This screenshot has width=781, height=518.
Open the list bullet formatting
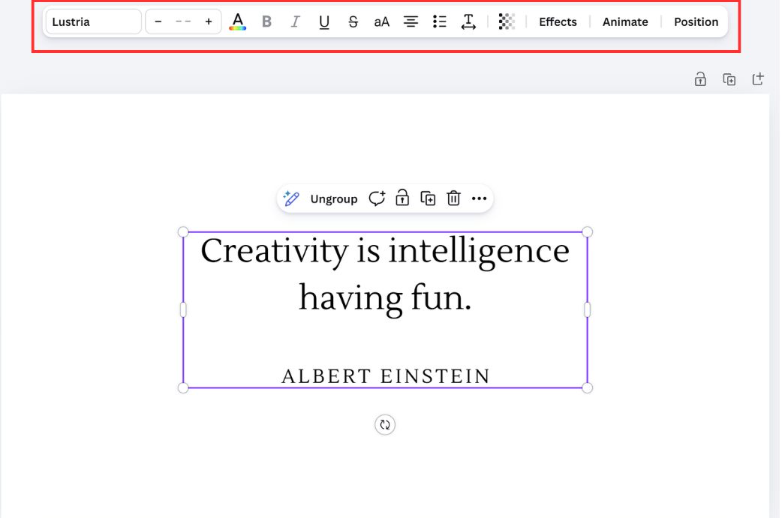(x=439, y=22)
